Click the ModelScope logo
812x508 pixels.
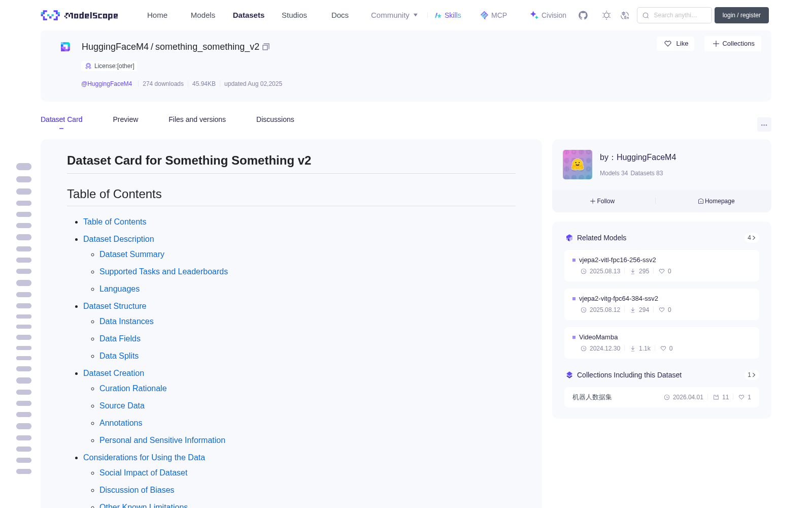tap(79, 15)
